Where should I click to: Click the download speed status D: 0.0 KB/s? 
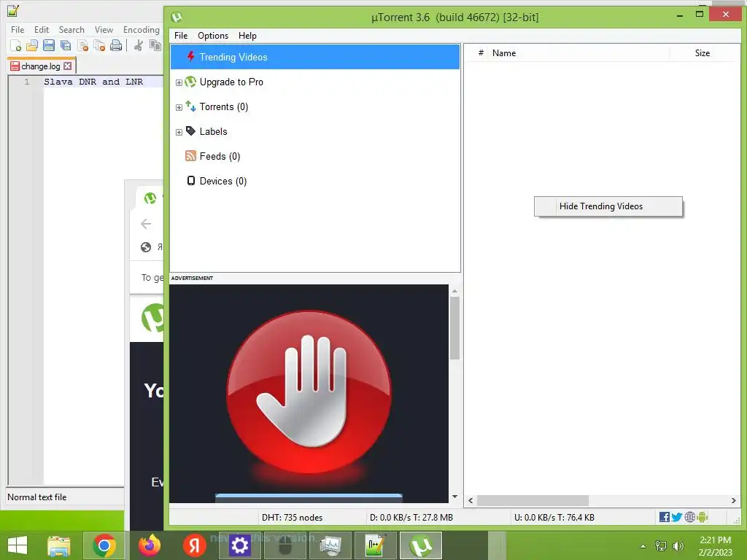[411, 518]
